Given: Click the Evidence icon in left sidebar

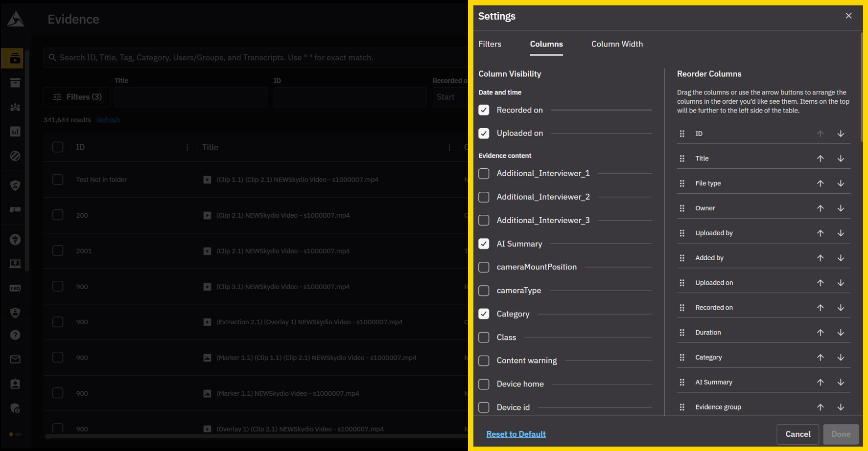Looking at the screenshot, I should [x=15, y=59].
